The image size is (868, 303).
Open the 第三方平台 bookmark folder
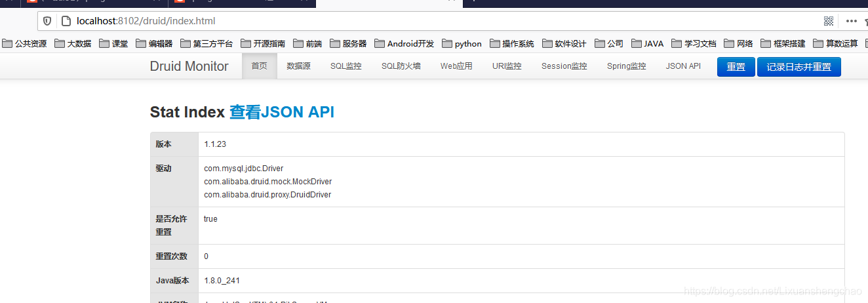coord(207,44)
